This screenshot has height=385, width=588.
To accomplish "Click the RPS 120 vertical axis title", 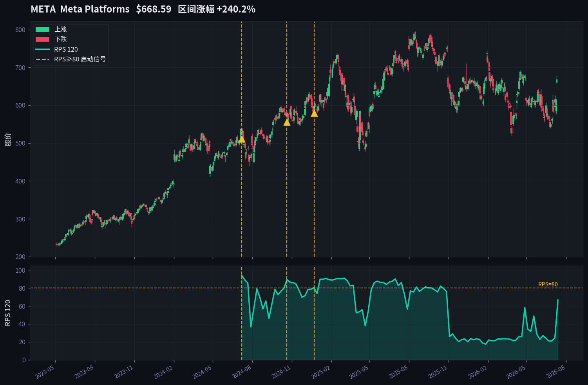I will (8, 313).
